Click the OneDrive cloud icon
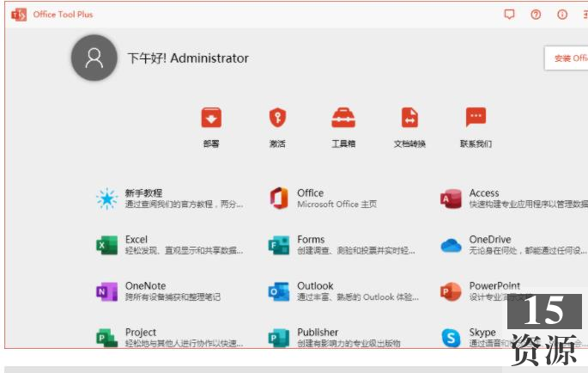The height and width of the screenshot is (373, 588). (452, 246)
